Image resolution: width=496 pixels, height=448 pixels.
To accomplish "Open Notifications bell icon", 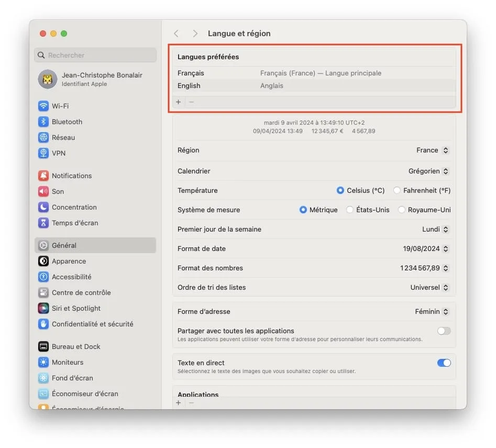I will click(x=43, y=176).
